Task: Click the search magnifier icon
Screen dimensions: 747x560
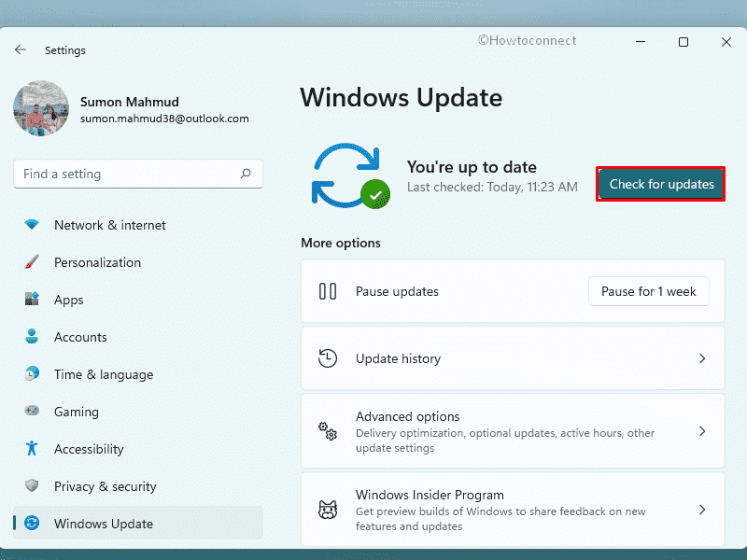Action: [x=246, y=174]
